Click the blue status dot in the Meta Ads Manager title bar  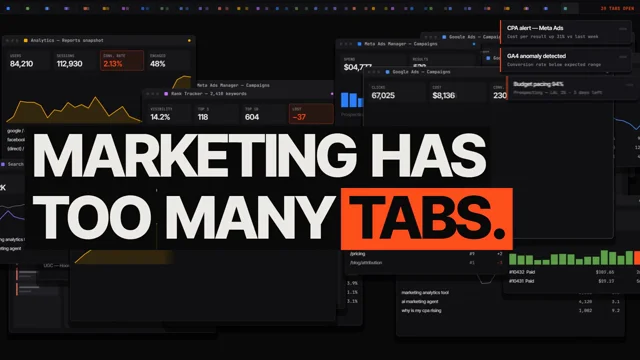click(474, 44)
